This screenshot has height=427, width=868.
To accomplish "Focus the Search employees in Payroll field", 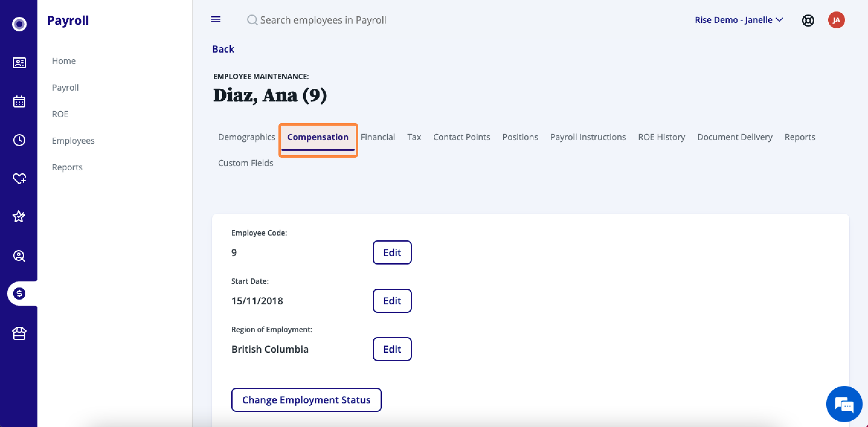I will (323, 20).
